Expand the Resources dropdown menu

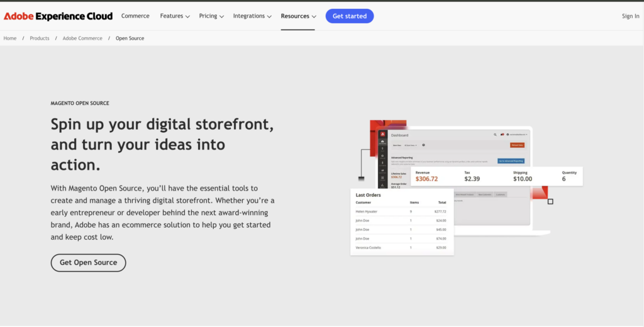[299, 16]
